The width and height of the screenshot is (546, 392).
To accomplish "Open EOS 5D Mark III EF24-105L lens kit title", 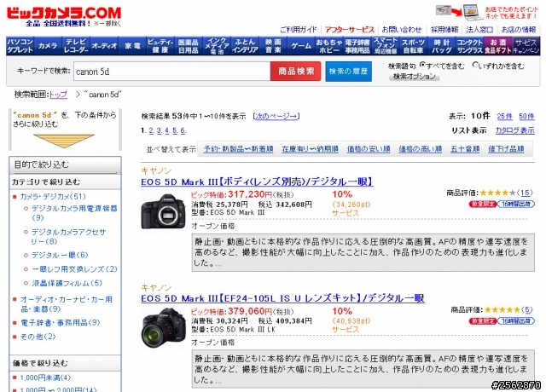I will click(282, 298).
